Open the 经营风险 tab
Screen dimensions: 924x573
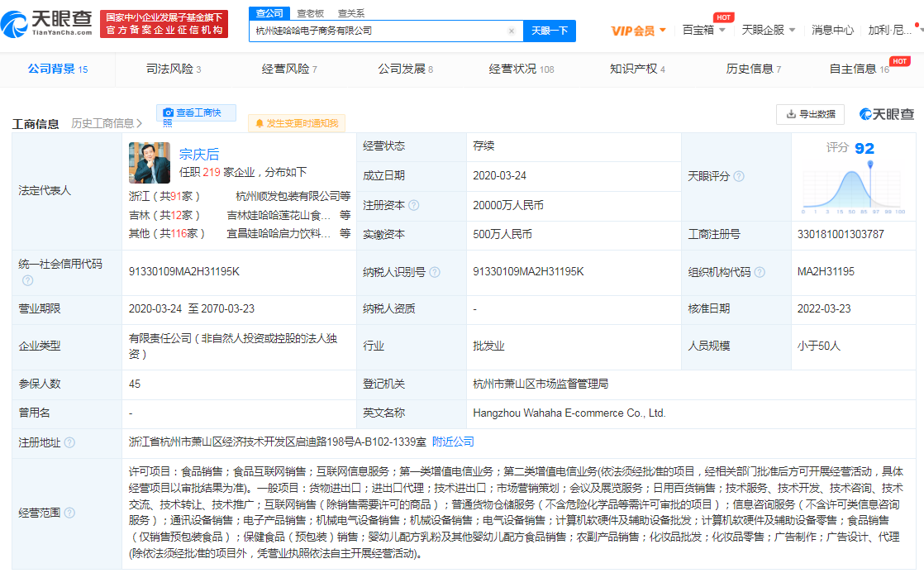click(289, 69)
